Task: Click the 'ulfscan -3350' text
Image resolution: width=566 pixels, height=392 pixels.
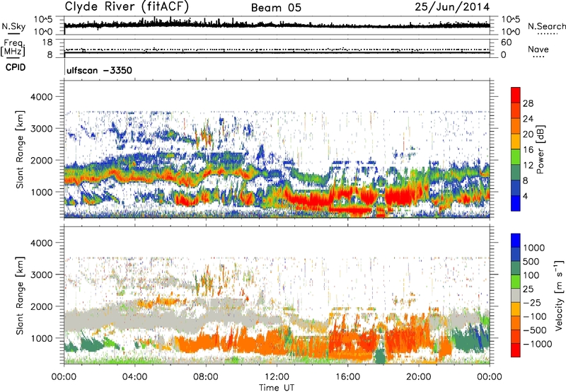Action: [x=99, y=70]
